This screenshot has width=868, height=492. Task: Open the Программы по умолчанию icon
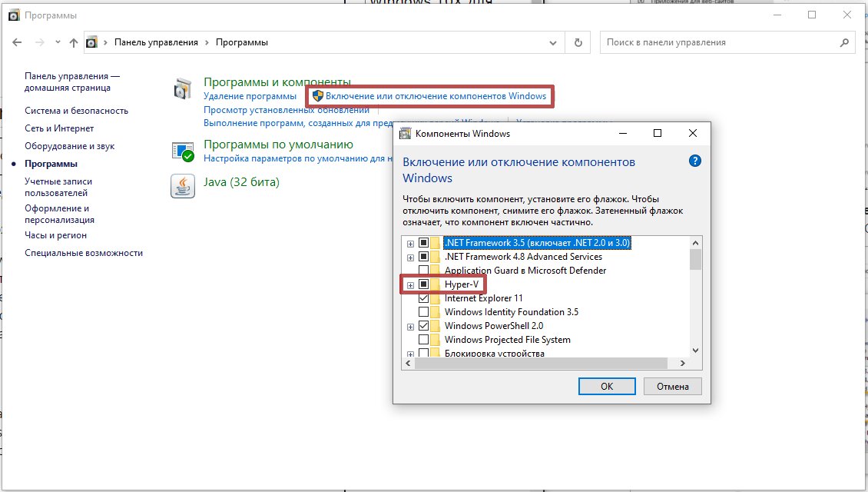(x=183, y=151)
